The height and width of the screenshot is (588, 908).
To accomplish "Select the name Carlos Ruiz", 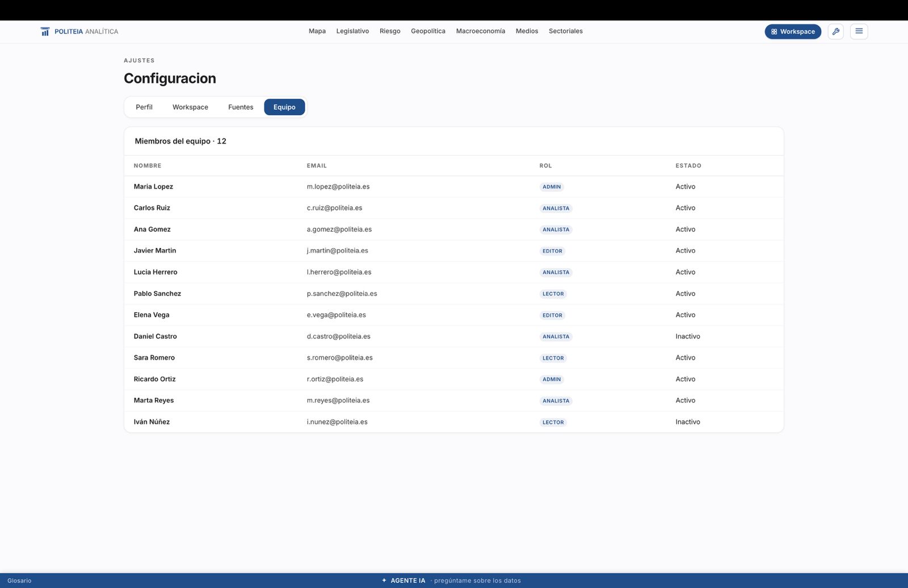I will pos(152,208).
